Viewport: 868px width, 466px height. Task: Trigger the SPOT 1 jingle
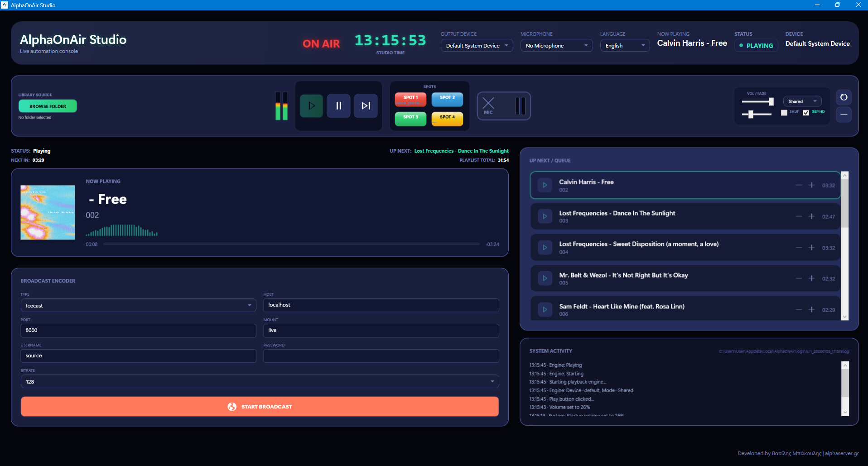pos(410,99)
